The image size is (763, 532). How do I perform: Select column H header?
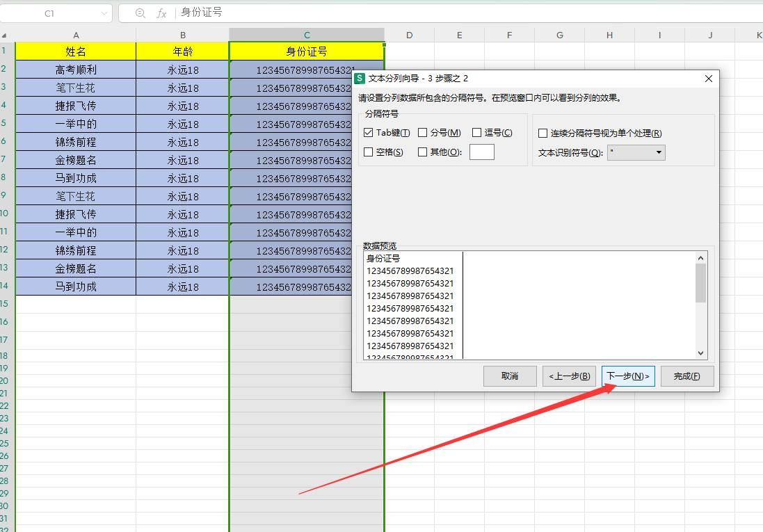pos(609,35)
